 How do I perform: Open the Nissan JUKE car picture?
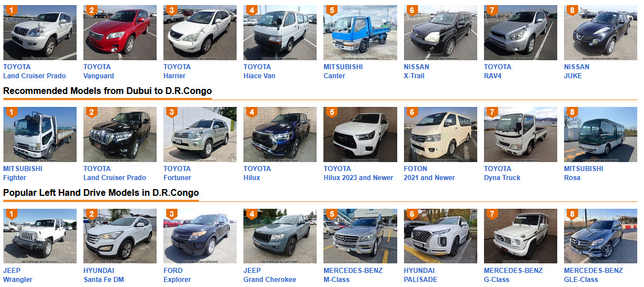pyautogui.click(x=601, y=33)
